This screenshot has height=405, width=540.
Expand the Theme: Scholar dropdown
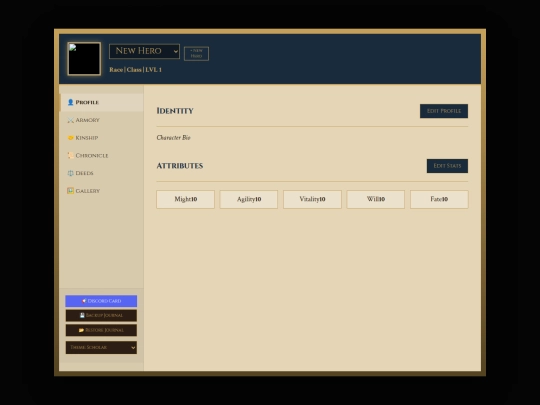[101, 347]
